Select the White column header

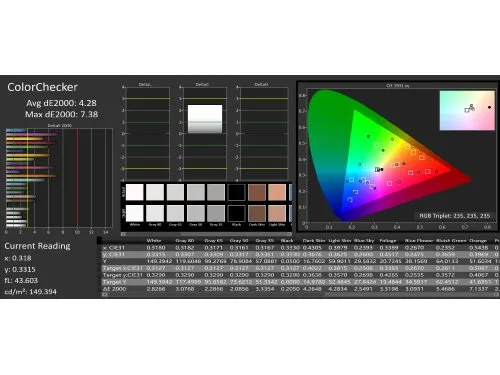154,240
